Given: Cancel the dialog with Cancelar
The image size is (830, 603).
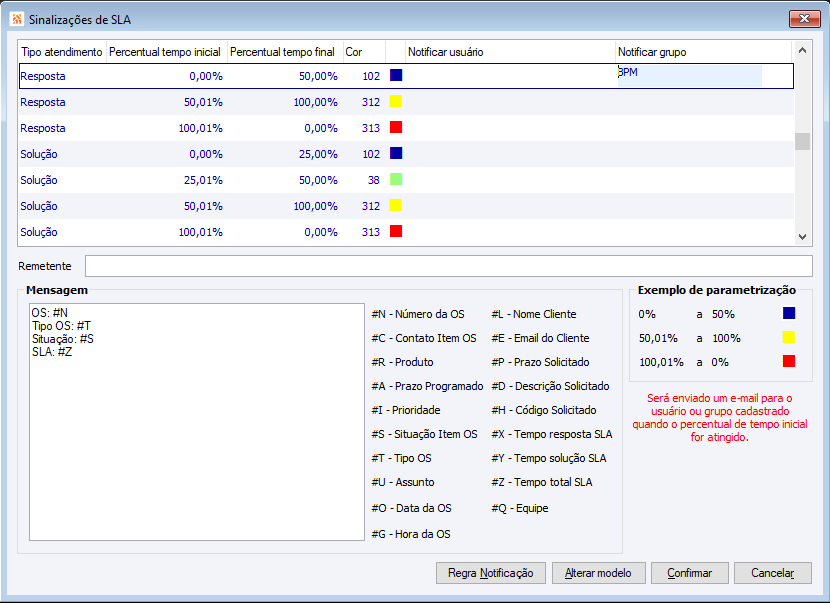Looking at the screenshot, I should pos(772,573).
